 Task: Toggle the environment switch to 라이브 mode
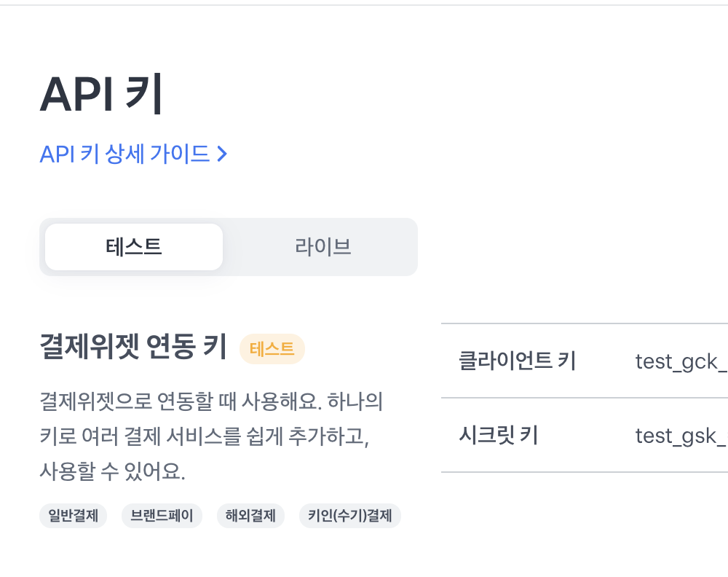pos(323,247)
